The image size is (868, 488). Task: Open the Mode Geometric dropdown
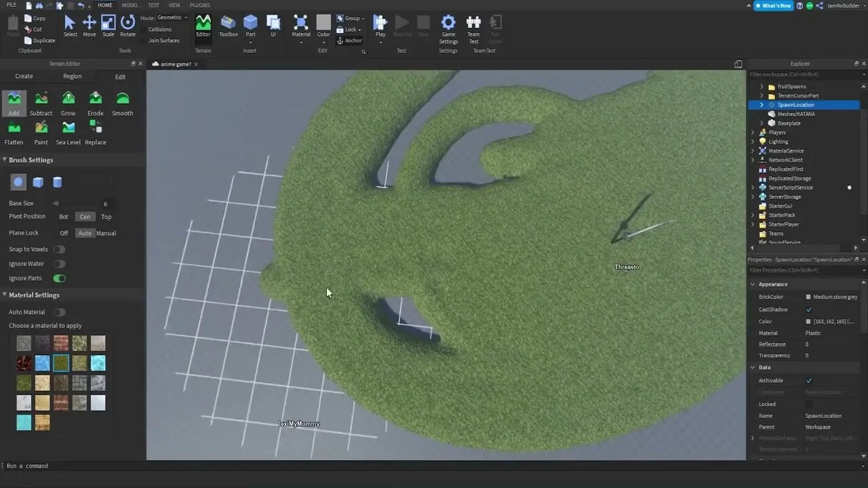point(172,18)
